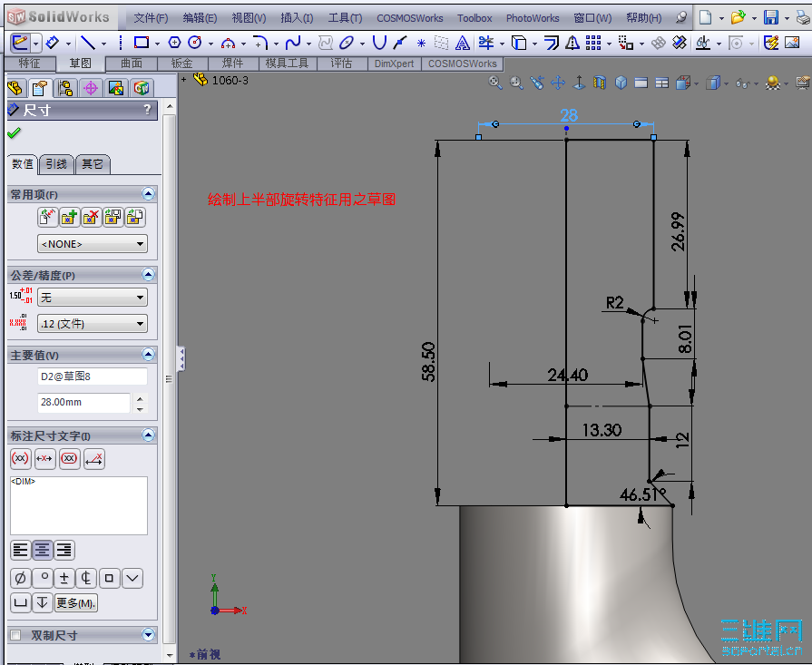Screen dimensions: 812x665
Task: Toggle Center Dimension button
Action: 45,458
